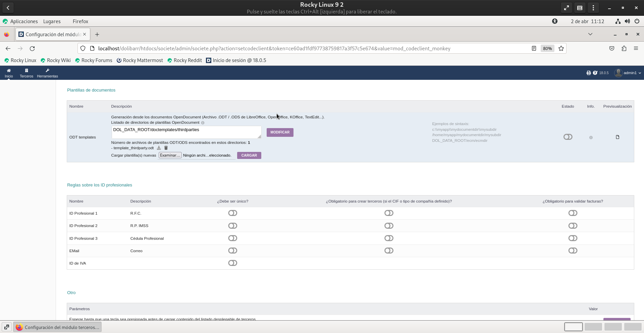This screenshot has width=644, height=333.
Task: Click in the OpenDocument directories text area
Action: [x=186, y=132]
